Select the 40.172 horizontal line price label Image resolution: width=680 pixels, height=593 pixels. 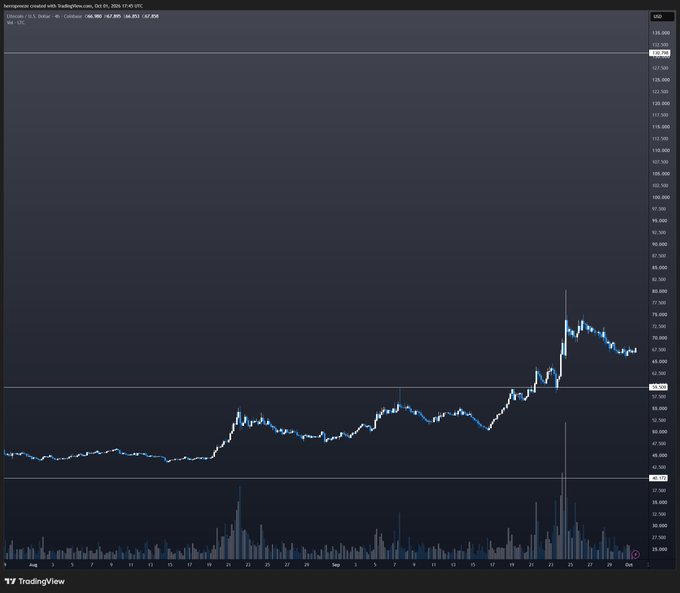click(658, 478)
